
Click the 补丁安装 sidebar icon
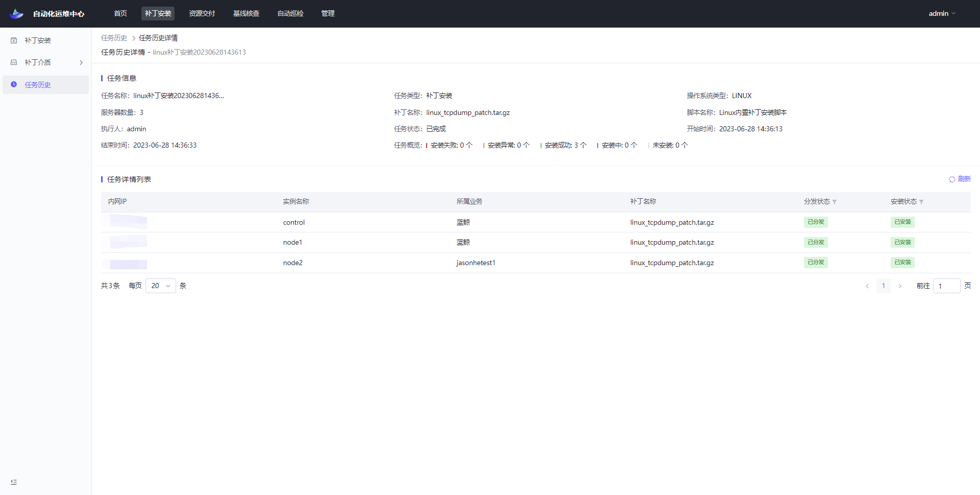click(14, 40)
